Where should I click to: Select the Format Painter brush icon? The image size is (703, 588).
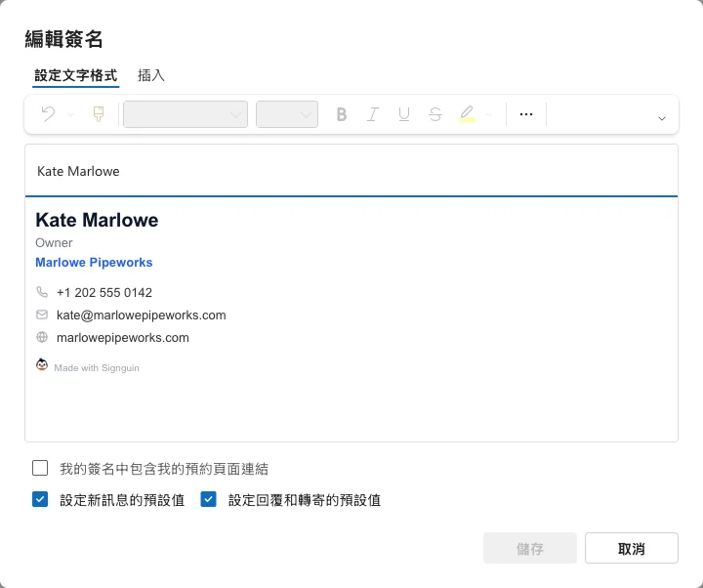99,114
